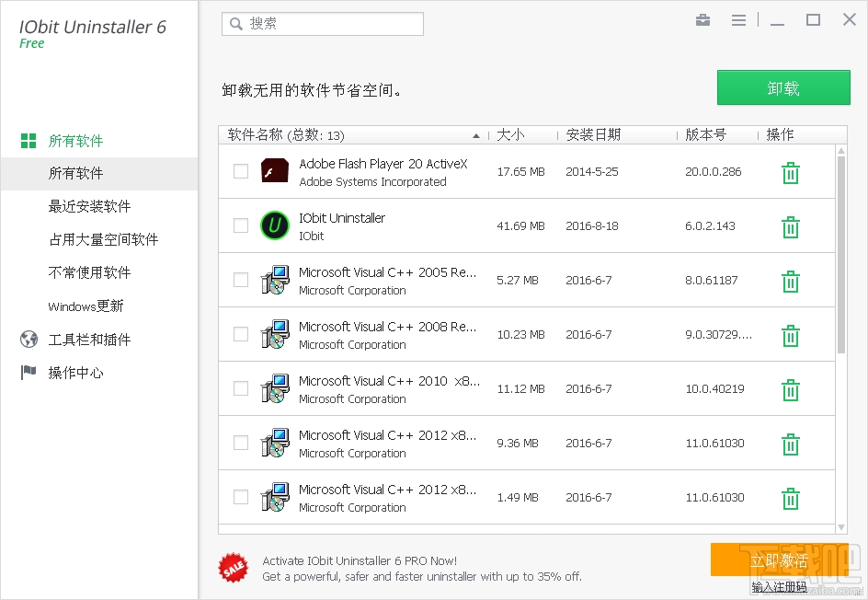Click the red SALE badge at bottom
This screenshot has height=600, width=868.
click(233, 568)
